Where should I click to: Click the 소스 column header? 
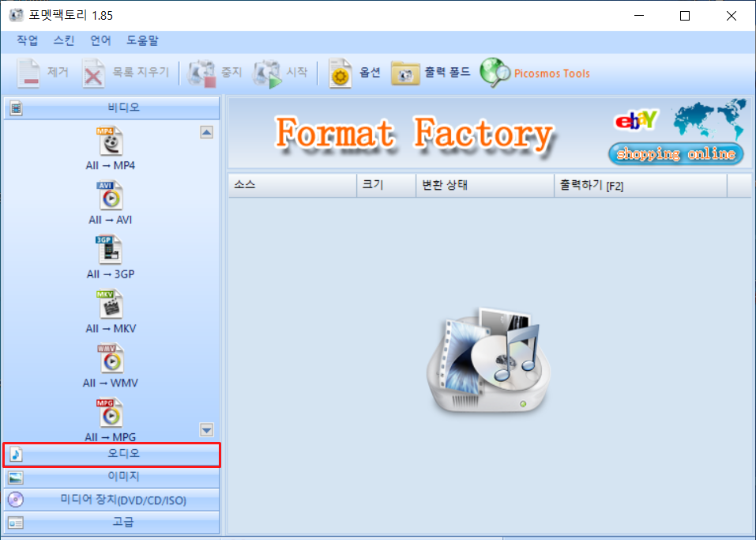coord(292,185)
